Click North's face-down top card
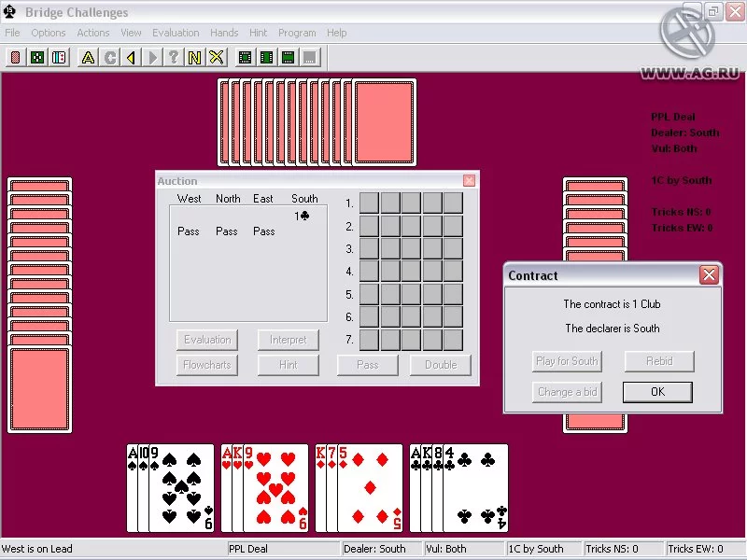 [x=385, y=122]
